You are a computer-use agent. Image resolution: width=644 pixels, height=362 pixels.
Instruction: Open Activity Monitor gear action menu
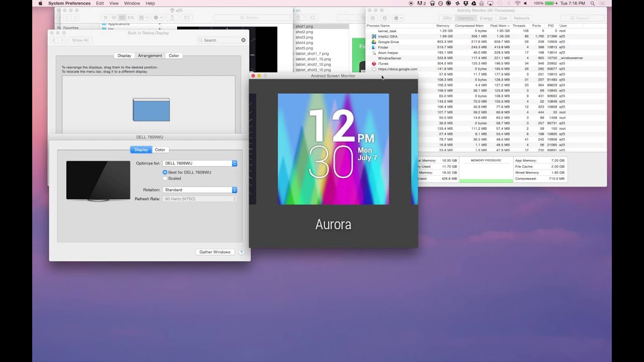(398, 18)
